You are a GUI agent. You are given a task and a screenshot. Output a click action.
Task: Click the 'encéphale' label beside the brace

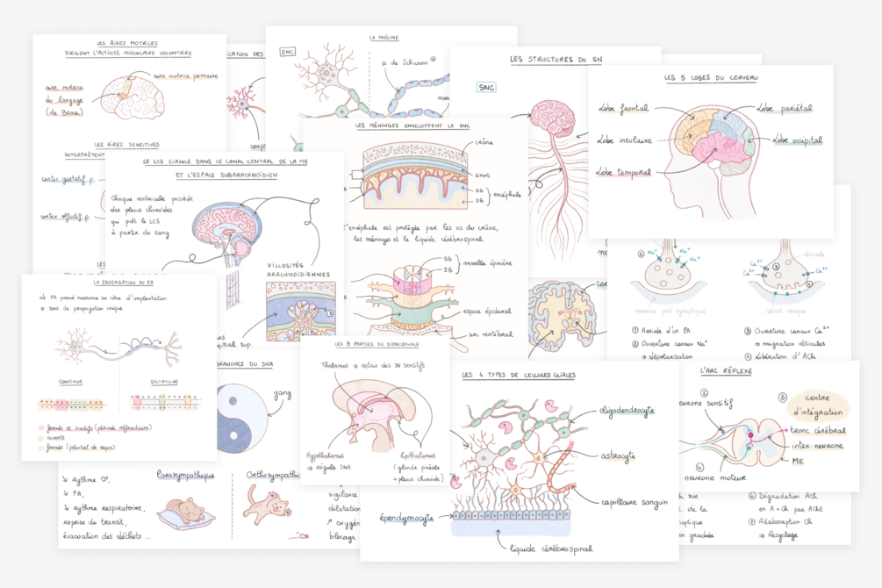click(x=506, y=195)
